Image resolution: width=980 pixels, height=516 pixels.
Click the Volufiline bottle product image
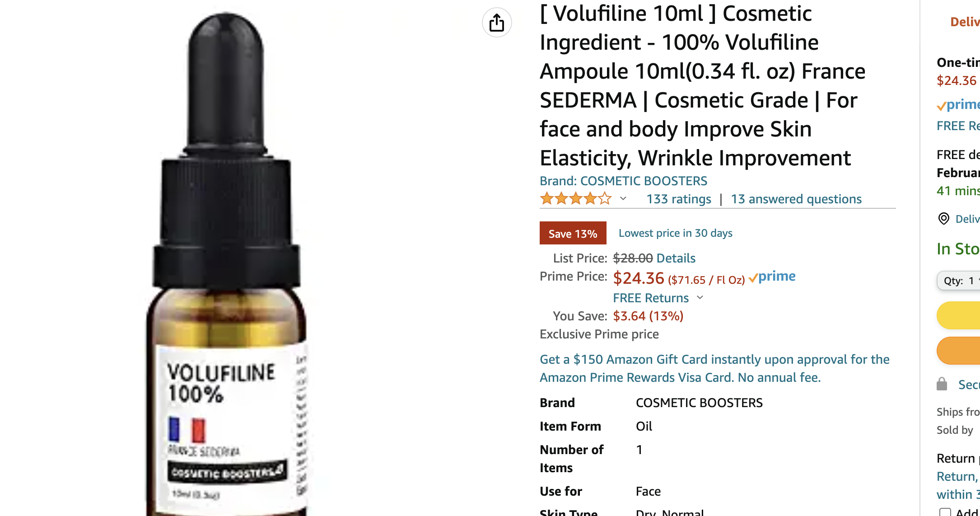(x=226, y=264)
